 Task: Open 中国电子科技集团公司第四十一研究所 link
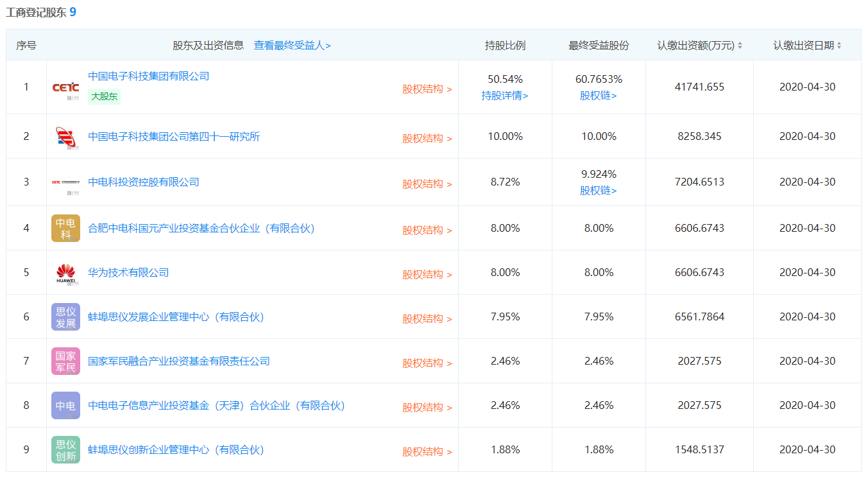pos(174,137)
